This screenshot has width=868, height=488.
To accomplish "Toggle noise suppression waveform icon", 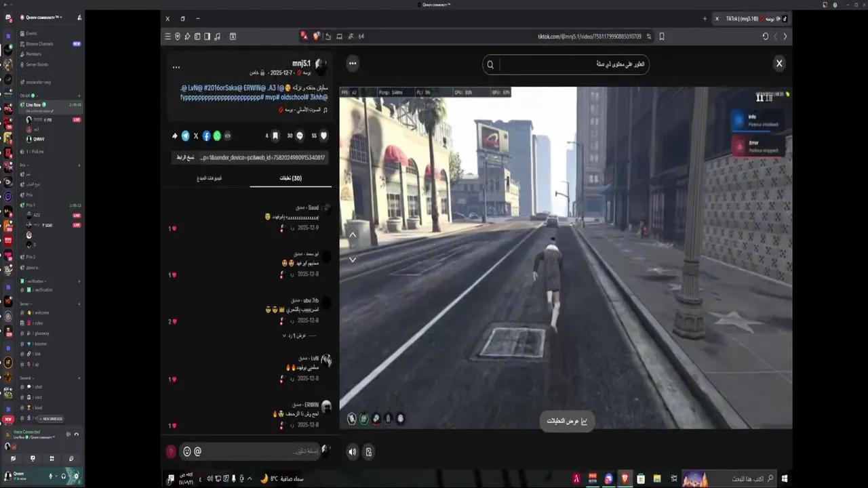I will tap(68, 434).
